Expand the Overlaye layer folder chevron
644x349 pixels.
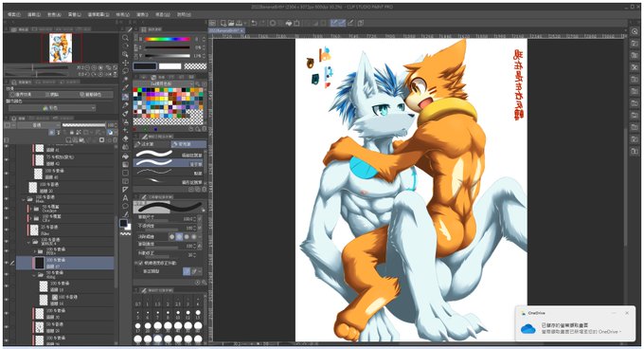[x=30, y=209]
